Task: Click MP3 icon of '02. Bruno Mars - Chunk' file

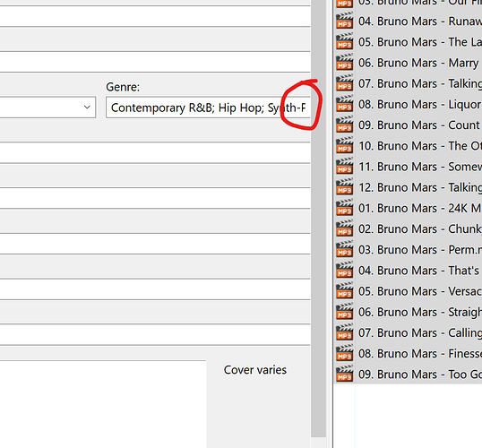Action: [344, 228]
